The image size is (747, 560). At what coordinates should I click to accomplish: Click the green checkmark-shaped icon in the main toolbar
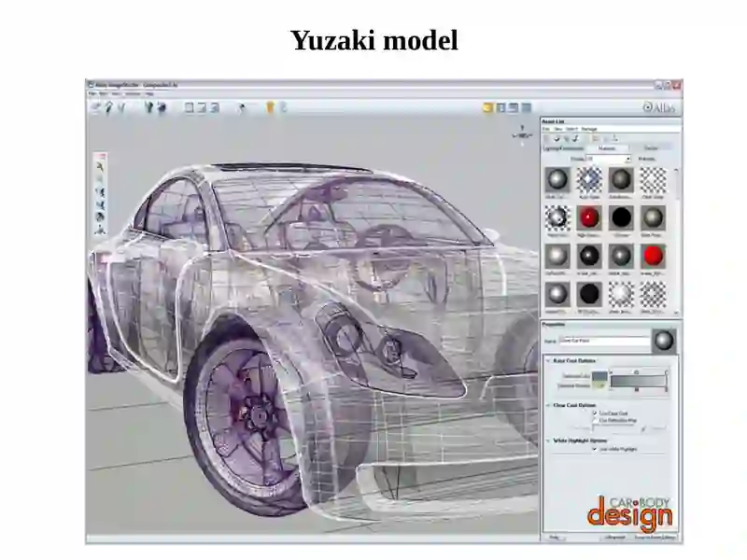click(x=121, y=107)
